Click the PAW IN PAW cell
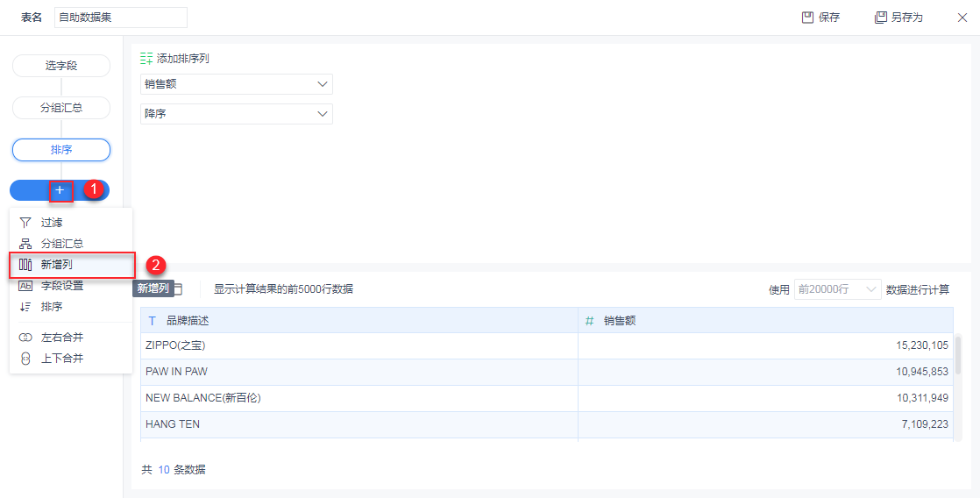The height and width of the screenshot is (498, 980). (x=359, y=372)
